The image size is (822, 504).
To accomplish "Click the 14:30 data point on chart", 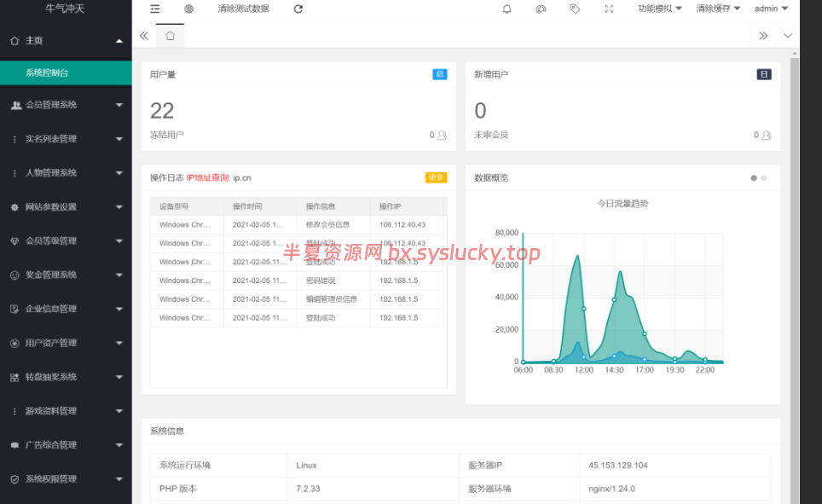I will [615, 300].
